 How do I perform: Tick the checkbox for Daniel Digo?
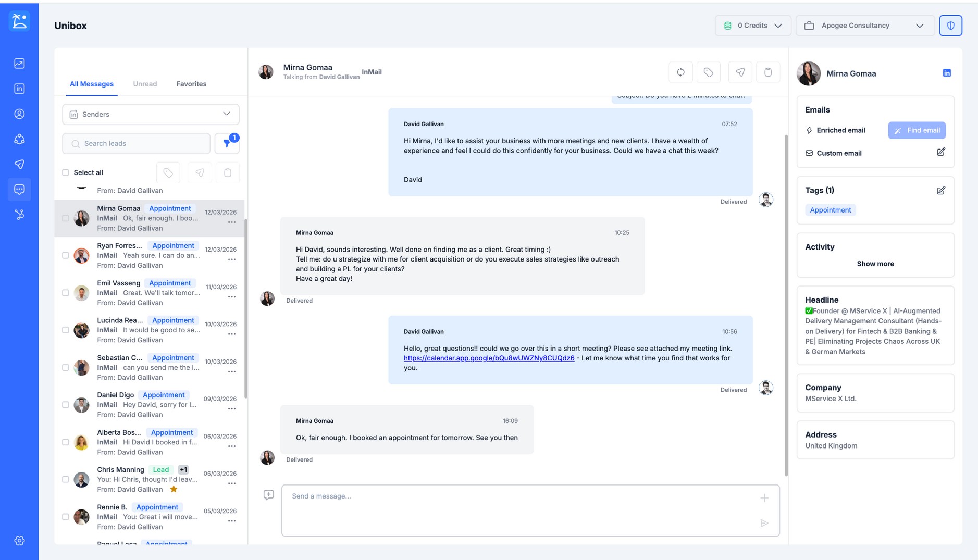pyautogui.click(x=66, y=405)
